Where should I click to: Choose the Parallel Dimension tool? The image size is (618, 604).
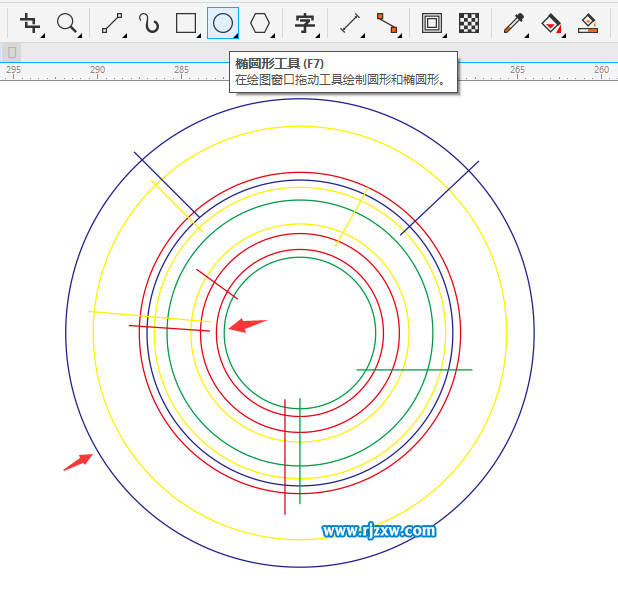tap(349, 23)
